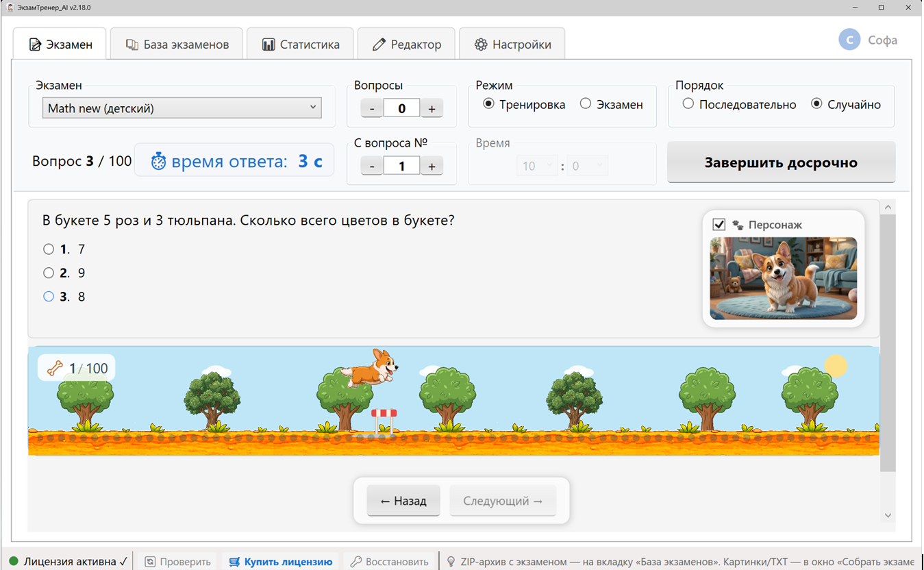
Task: Click the paw icon beside Персонаж
Action: coord(738,225)
